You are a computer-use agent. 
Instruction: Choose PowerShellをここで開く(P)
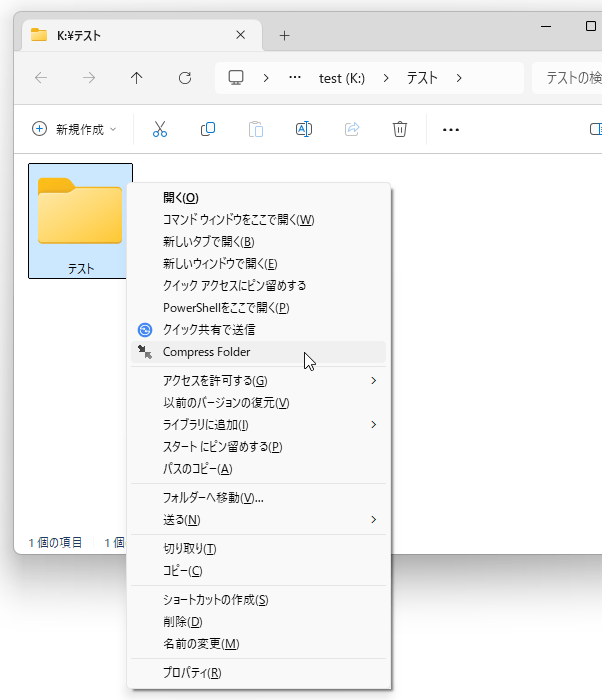(259, 308)
